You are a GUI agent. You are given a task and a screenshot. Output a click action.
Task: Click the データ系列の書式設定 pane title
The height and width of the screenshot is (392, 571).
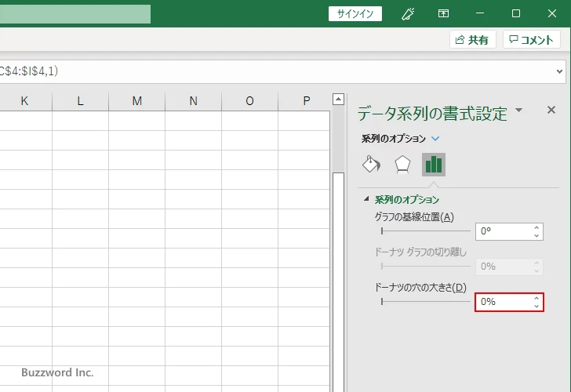[432, 114]
